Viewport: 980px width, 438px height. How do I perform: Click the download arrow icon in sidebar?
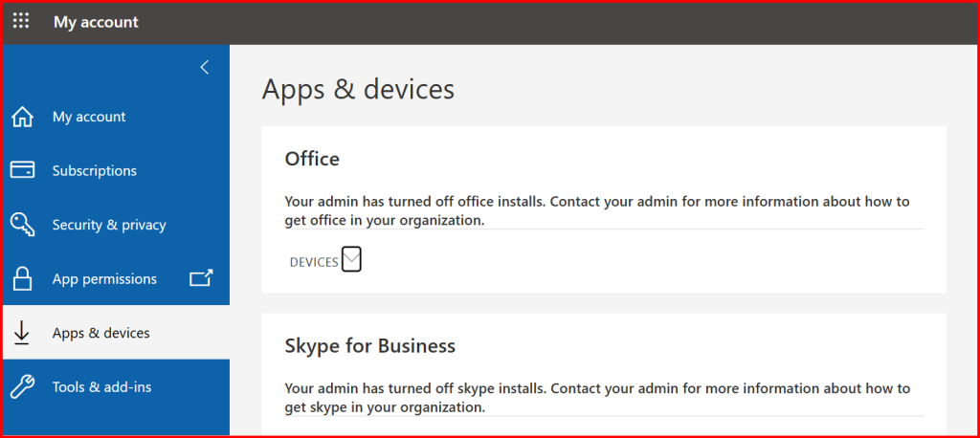[x=22, y=333]
